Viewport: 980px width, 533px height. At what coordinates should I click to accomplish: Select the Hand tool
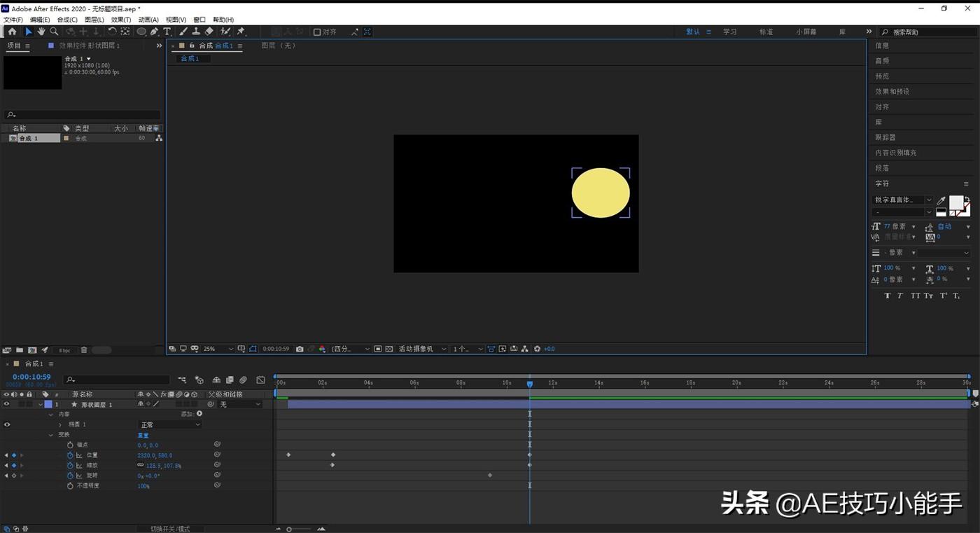pos(41,32)
